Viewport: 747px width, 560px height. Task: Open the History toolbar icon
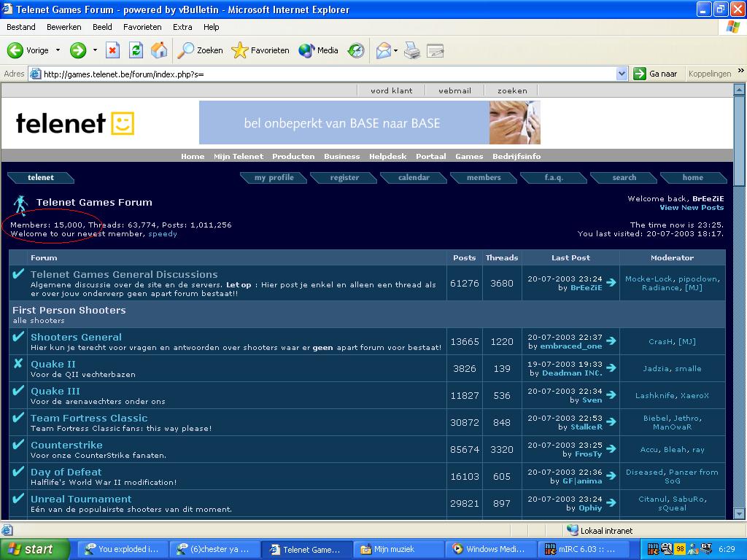coord(356,50)
